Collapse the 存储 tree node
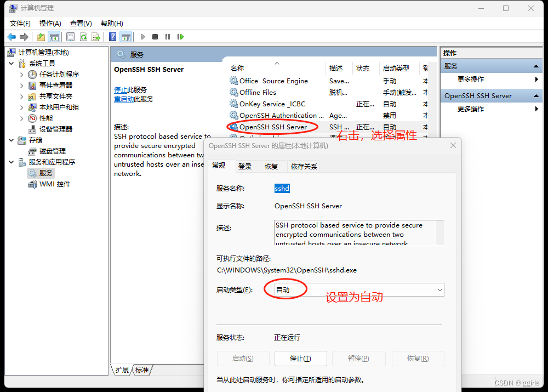The width and height of the screenshot is (548, 392). tap(11, 140)
